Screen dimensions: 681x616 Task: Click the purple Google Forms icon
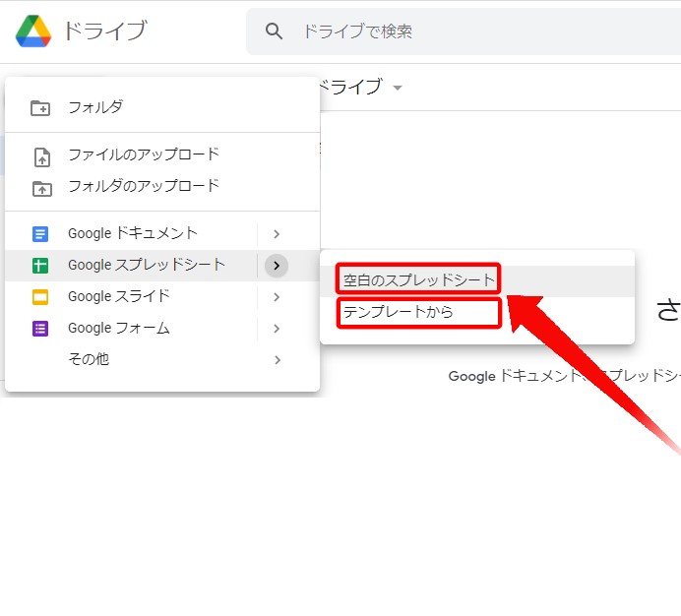click(40, 329)
